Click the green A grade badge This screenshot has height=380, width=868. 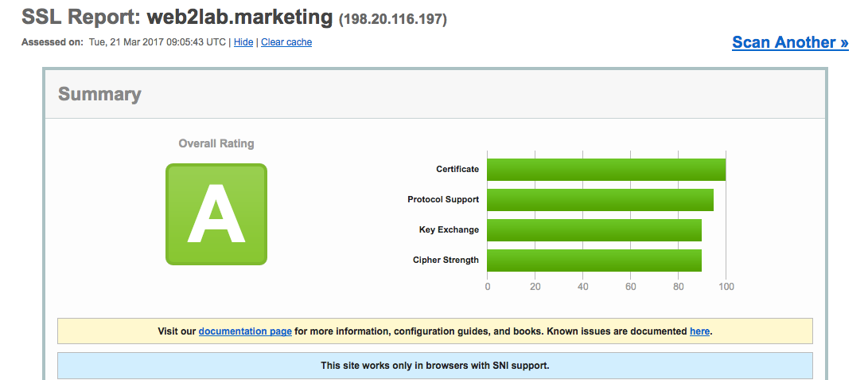216,214
